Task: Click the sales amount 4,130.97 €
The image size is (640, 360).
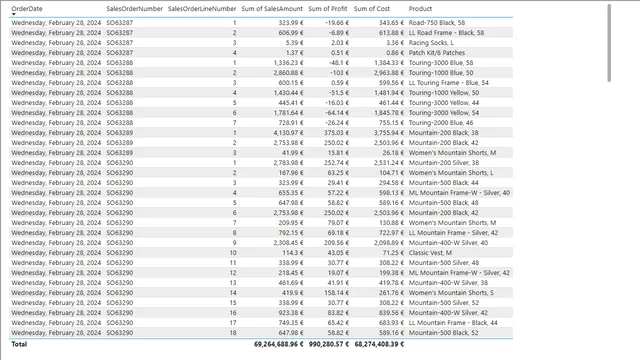Action: tap(289, 133)
